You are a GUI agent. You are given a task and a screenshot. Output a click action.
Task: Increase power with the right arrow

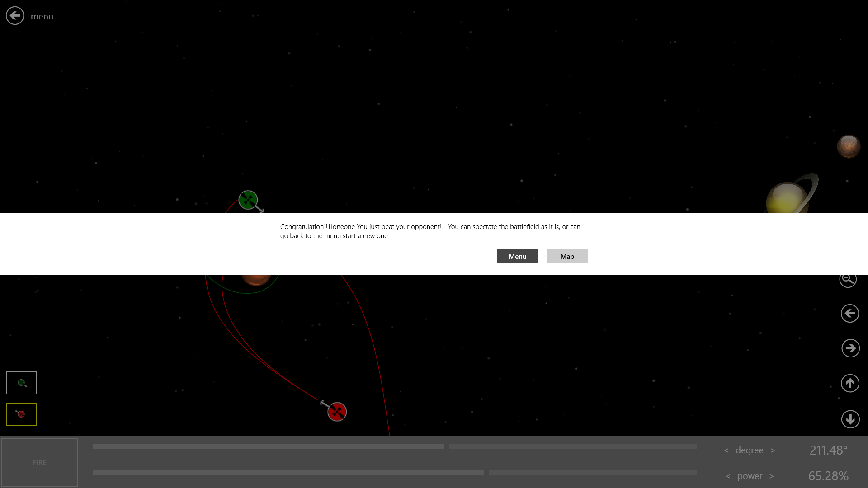(x=769, y=476)
